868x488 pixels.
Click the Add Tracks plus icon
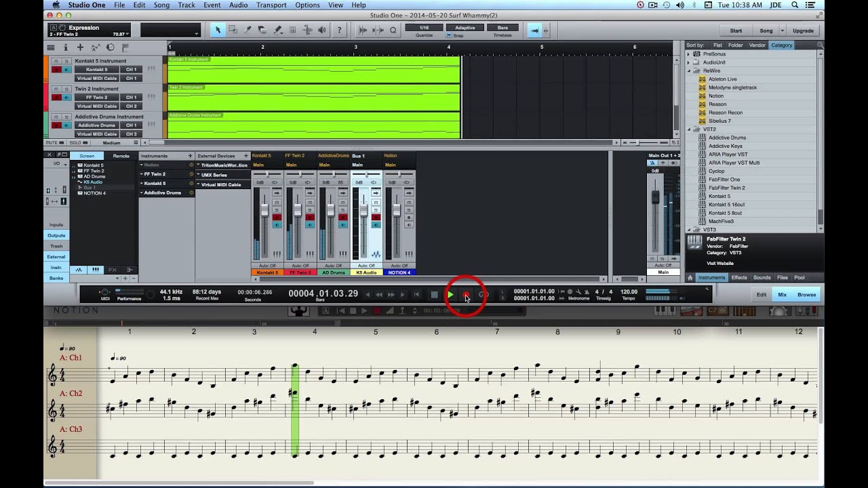[x=80, y=47]
